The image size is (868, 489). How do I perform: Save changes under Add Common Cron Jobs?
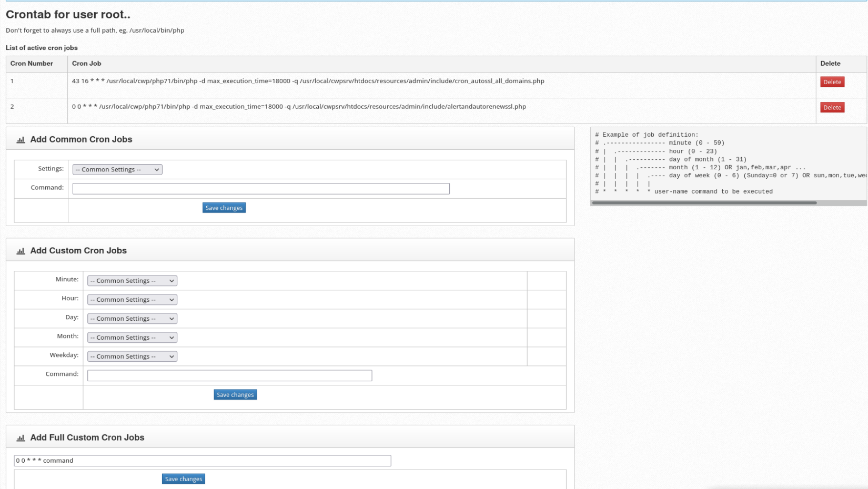(224, 207)
